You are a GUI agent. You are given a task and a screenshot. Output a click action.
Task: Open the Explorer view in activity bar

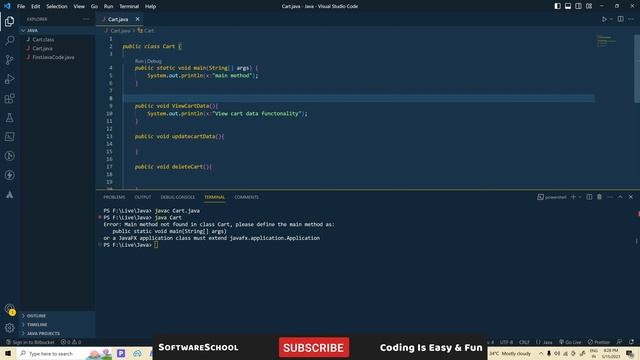coord(9,21)
